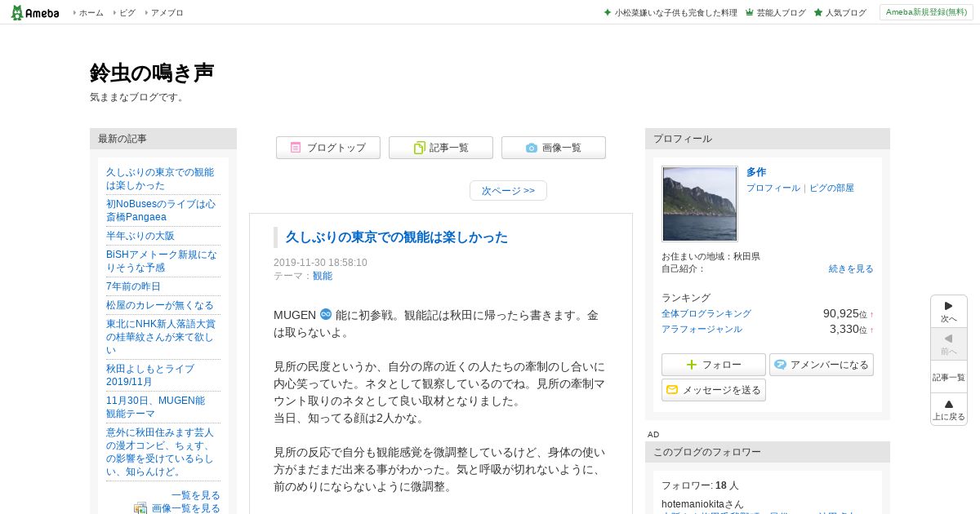The width and height of the screenshot is (980, 514).
Task: Click the Ameba新規登録(無料) button
Action: [926, 12]
